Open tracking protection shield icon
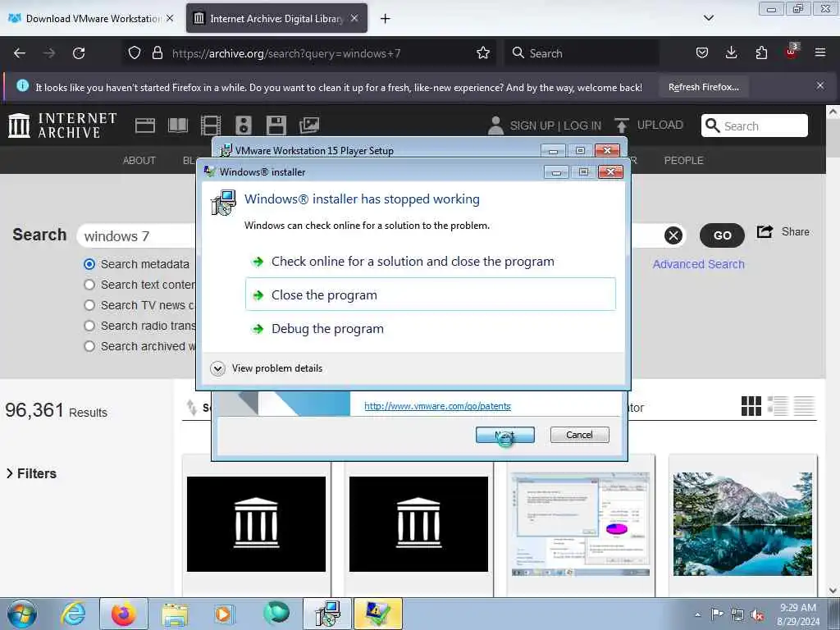840x630 pixels. (x=135, y=53)
